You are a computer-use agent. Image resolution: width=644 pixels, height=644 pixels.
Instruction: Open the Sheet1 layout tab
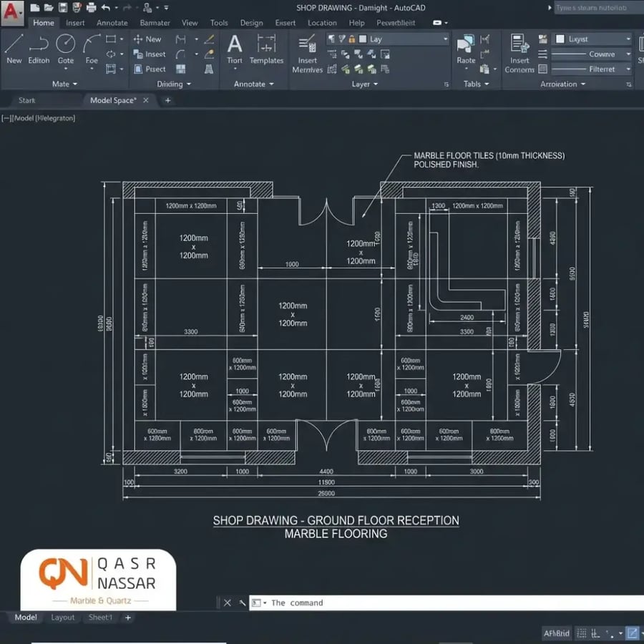click(x=100, y=618)
